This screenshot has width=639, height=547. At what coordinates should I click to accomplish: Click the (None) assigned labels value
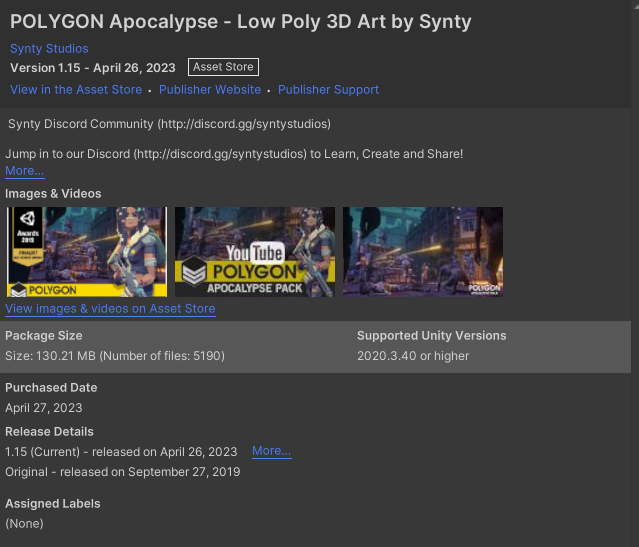point(24,524)
